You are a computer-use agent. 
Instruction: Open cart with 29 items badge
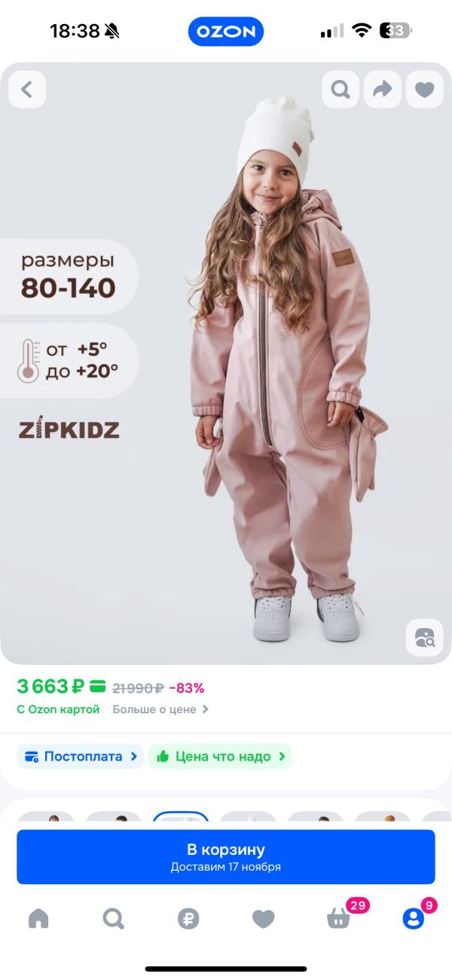(340, 917)
